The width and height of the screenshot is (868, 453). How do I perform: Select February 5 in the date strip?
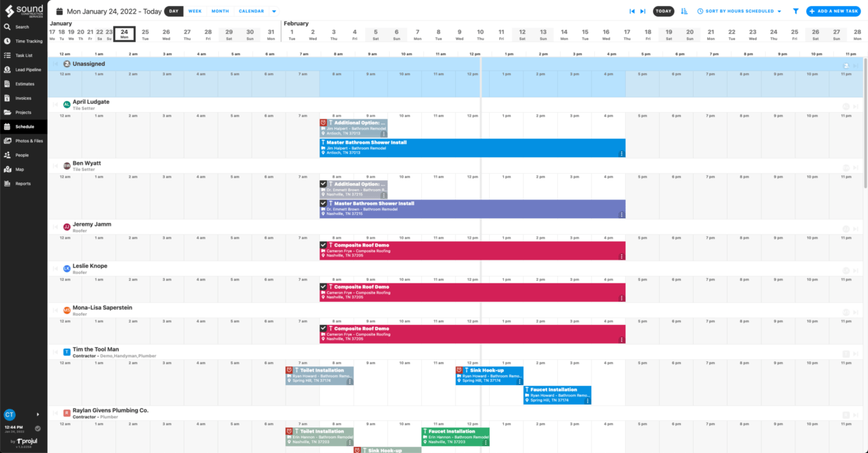click(x=376, y=32)
